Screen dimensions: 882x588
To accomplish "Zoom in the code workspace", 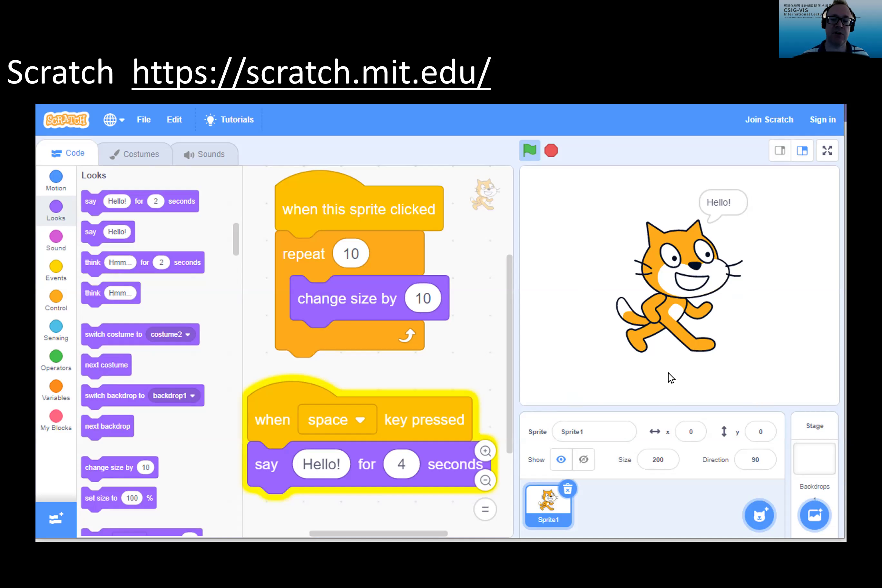I will 485,451.
